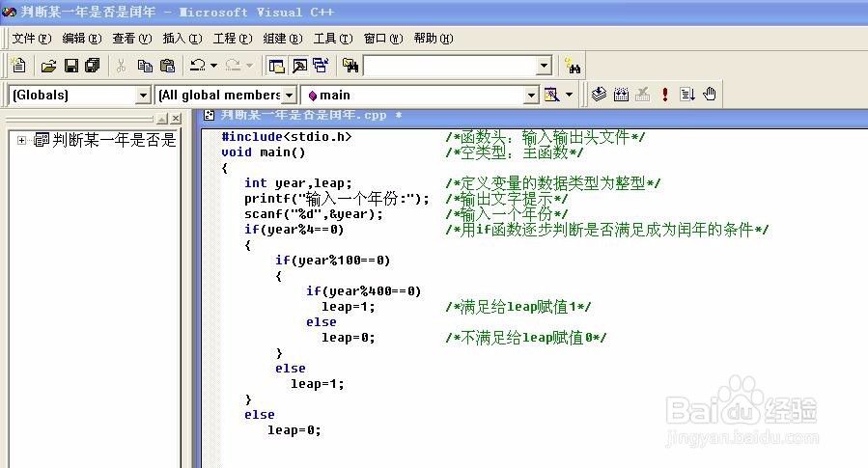Undo the last edit
Viewport: 868px width, 468px height.
point(198,66)
